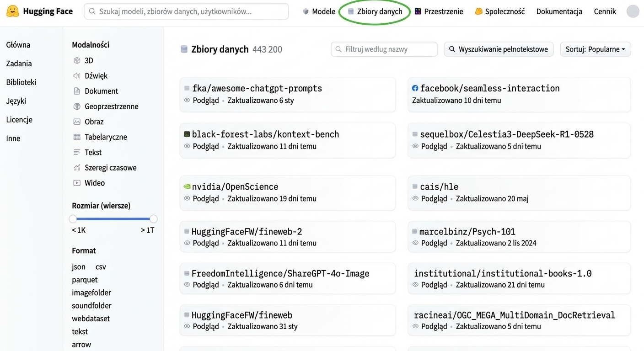The height and width of the screenshot is (351, 644).
Task: Click the Hugging Face logo emoji
Action: (x=13, y=11)
